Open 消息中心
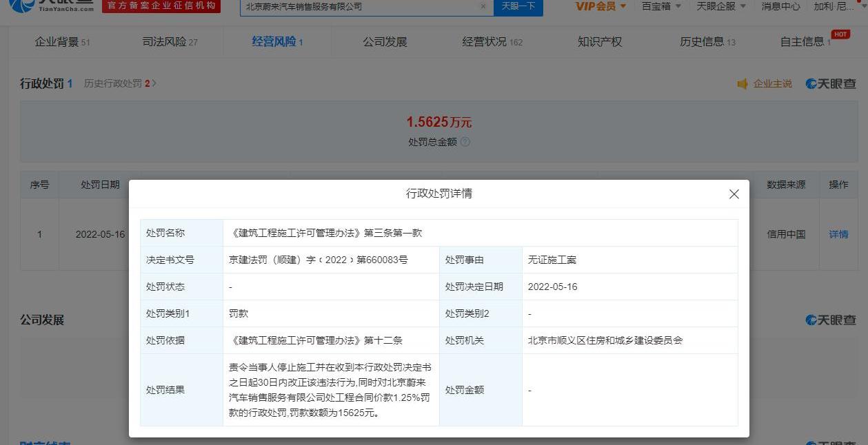 780,6
